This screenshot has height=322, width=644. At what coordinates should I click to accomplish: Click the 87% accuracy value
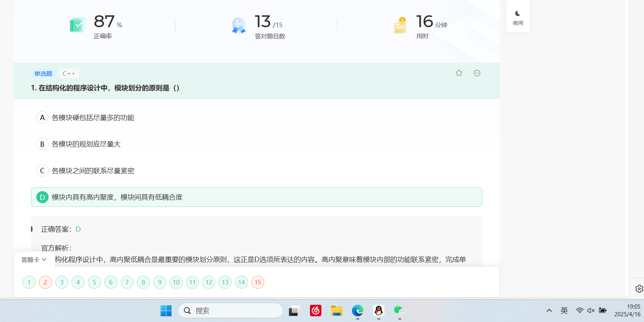click(x=108, y=22)
